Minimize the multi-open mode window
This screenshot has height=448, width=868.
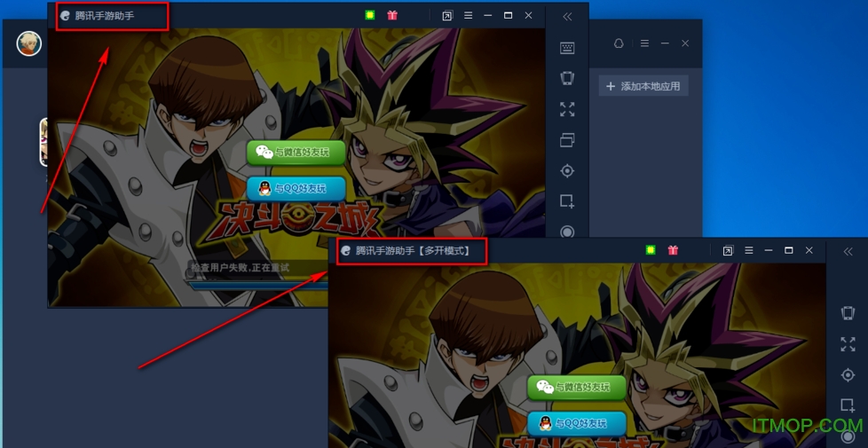pyautogui.click(x=769, y=250)
